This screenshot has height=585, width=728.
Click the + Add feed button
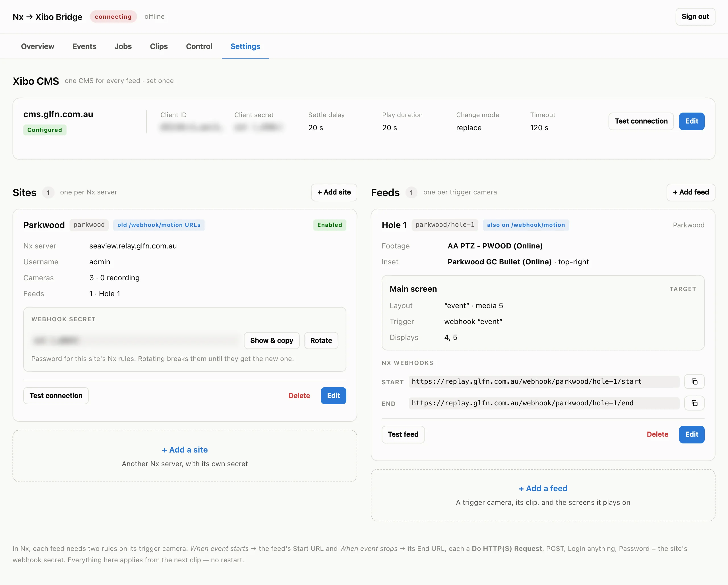pyautogui.click(x=690, y=192)
